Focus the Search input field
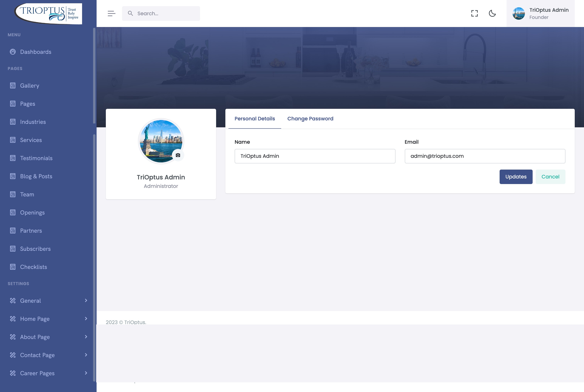This screenshot has width=584, height=392. pyautogui.click(x=161, y=14)
